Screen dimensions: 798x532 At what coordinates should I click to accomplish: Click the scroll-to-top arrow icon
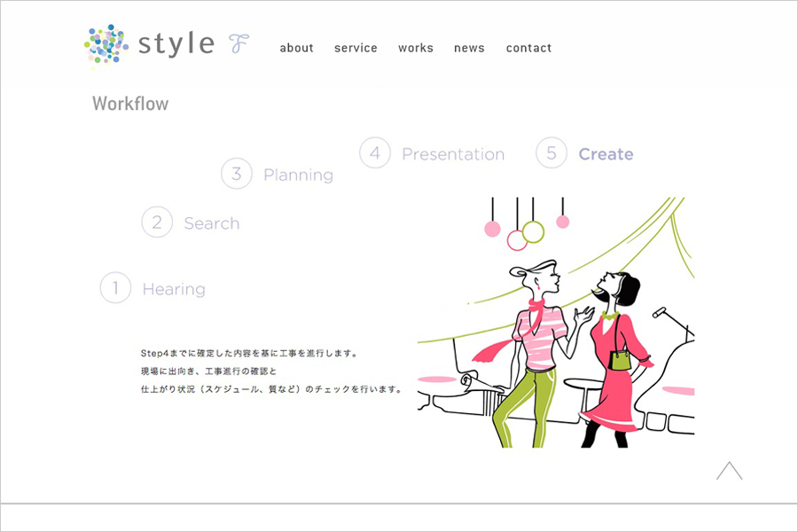point(729,471)
